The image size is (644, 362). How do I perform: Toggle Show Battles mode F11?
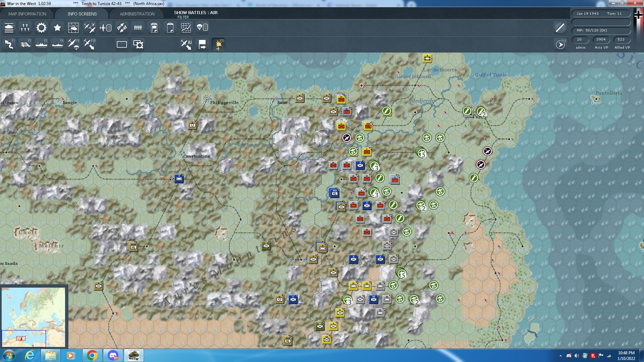(x=219, y=44)
